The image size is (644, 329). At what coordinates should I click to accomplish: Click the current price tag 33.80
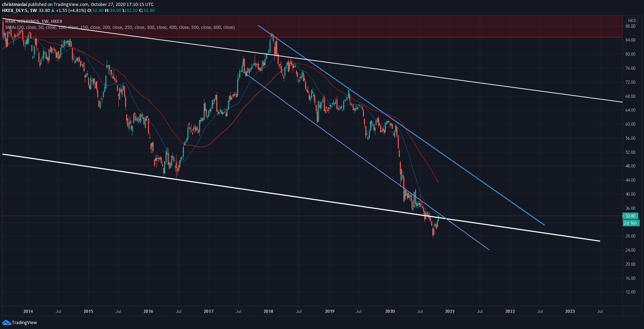(x=630, y=216)
